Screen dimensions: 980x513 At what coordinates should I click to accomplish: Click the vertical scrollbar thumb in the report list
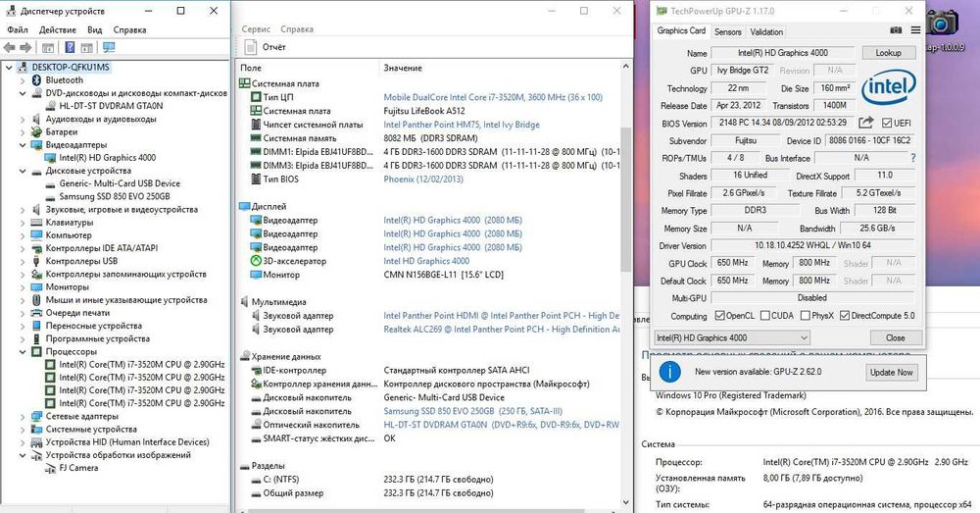click(626, 199)
